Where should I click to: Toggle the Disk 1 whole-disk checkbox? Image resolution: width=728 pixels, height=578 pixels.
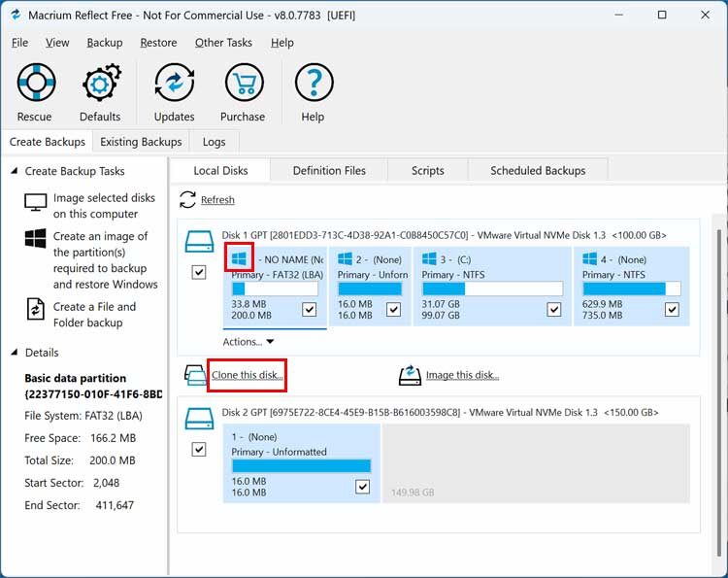199,272
